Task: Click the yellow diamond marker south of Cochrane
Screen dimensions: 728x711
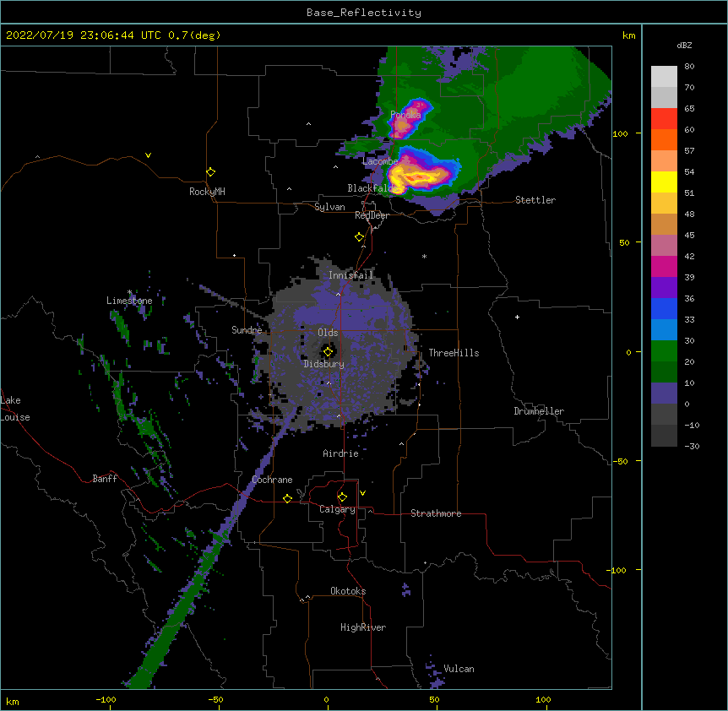Action: 287,498
